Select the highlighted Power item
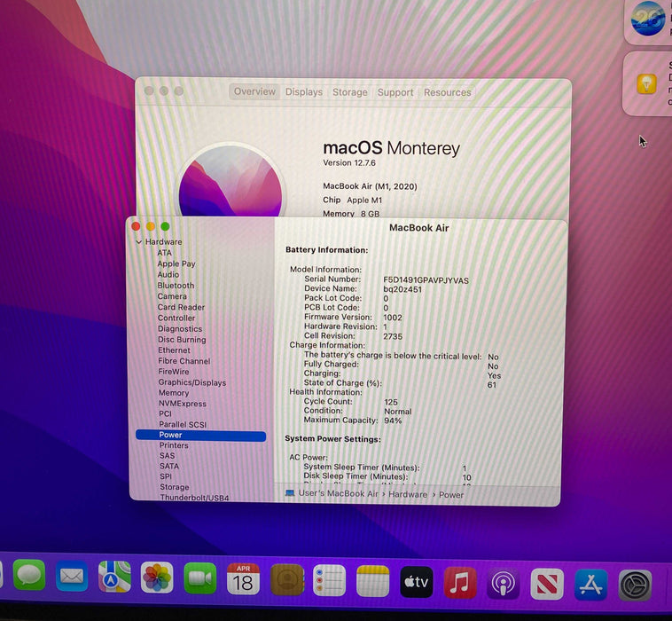The height and width of the screenshot is (621, 672). 200,435
